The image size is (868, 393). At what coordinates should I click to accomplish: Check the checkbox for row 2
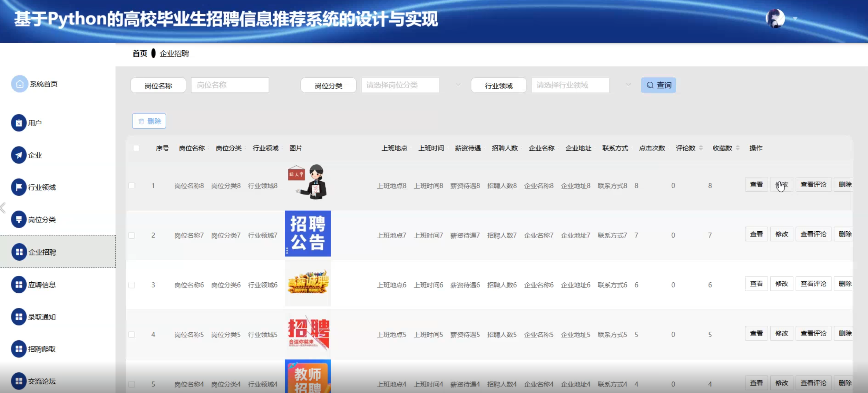(132, 235)
